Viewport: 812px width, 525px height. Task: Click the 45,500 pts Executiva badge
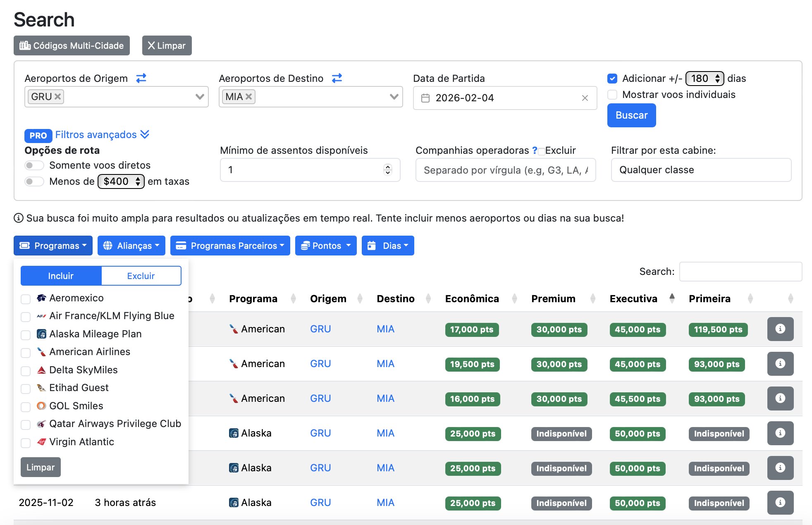click(638, 399)
